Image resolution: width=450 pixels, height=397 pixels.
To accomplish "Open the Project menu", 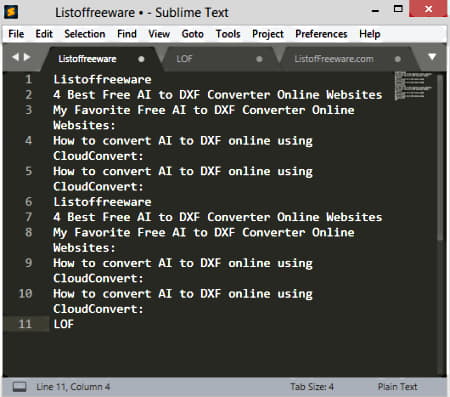I will [268, 34].
